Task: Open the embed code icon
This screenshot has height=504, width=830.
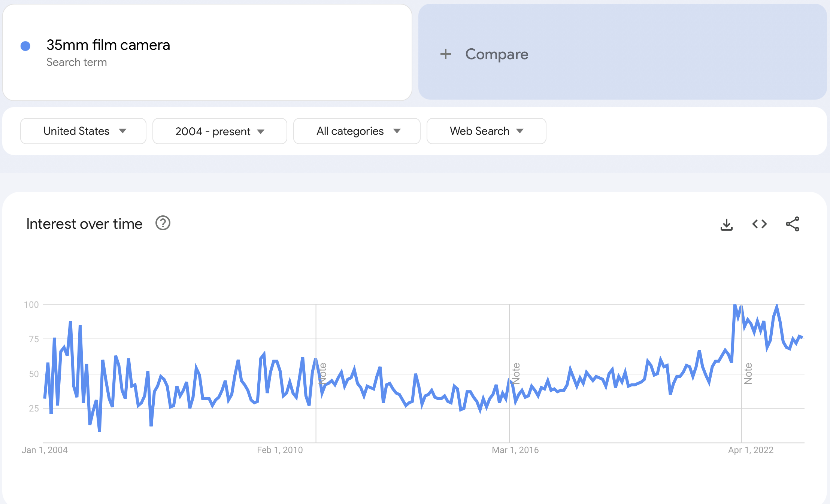Action: [x=760, y=224]
